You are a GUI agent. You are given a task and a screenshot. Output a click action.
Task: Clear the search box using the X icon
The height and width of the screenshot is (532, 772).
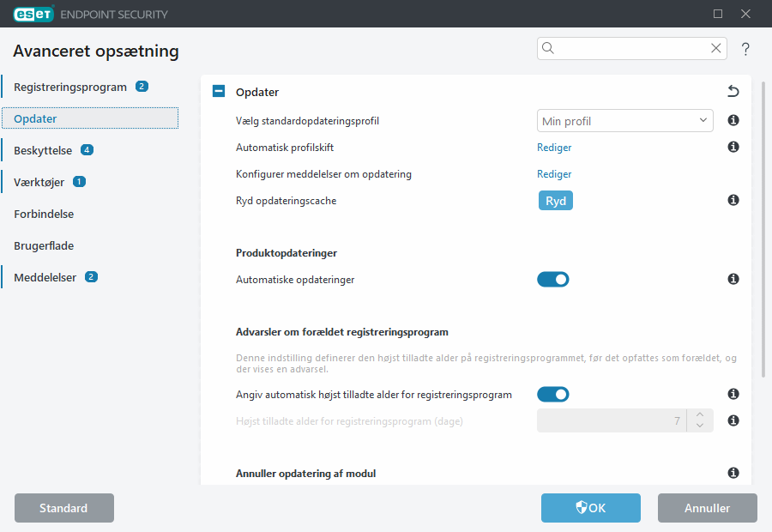point(715,48)
